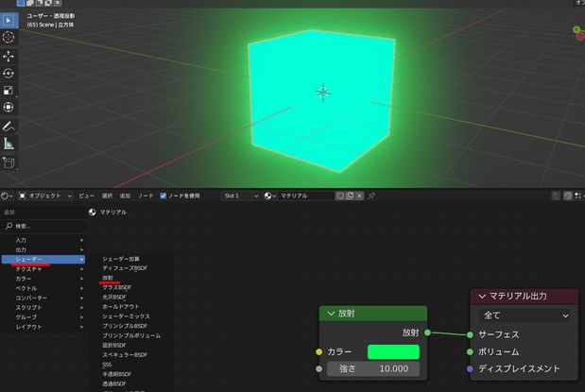Choose 放射 from the shader list

coord(108,278)
